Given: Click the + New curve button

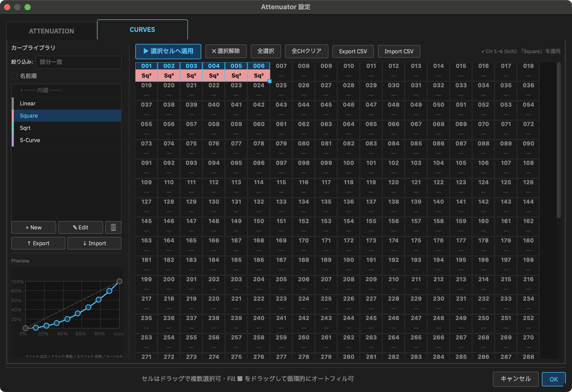Looking at the screenshot, I should click(34, 227).
